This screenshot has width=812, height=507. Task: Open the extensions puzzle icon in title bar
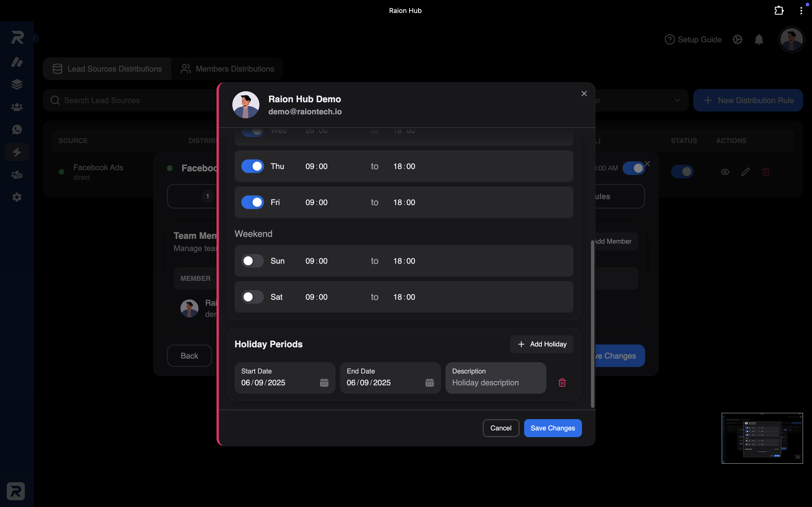pos(779,11)
